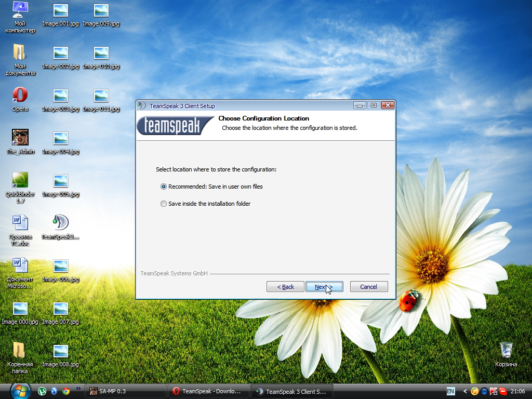Select Image 005.jpg on desktop

60,185
